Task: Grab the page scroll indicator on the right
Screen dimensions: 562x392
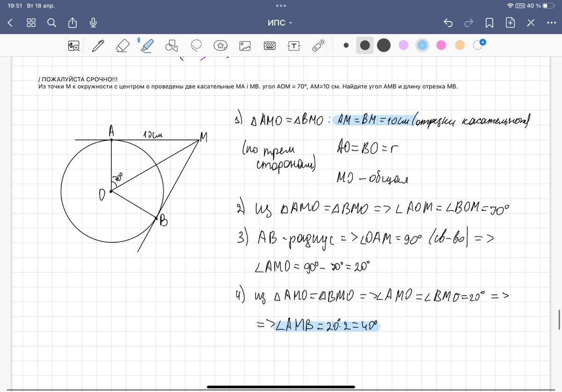Action: pyautogui.click(x=559, y=320)
